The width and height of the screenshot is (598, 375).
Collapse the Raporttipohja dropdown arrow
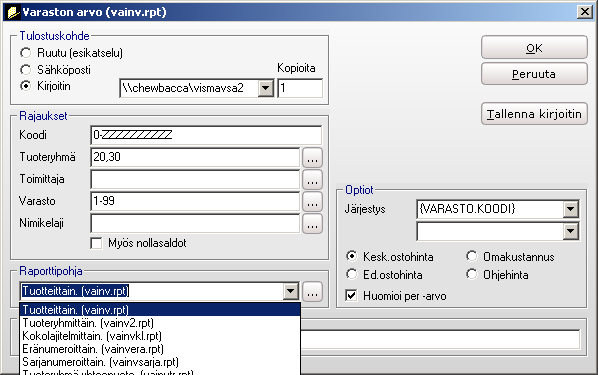tap(290, 291)
